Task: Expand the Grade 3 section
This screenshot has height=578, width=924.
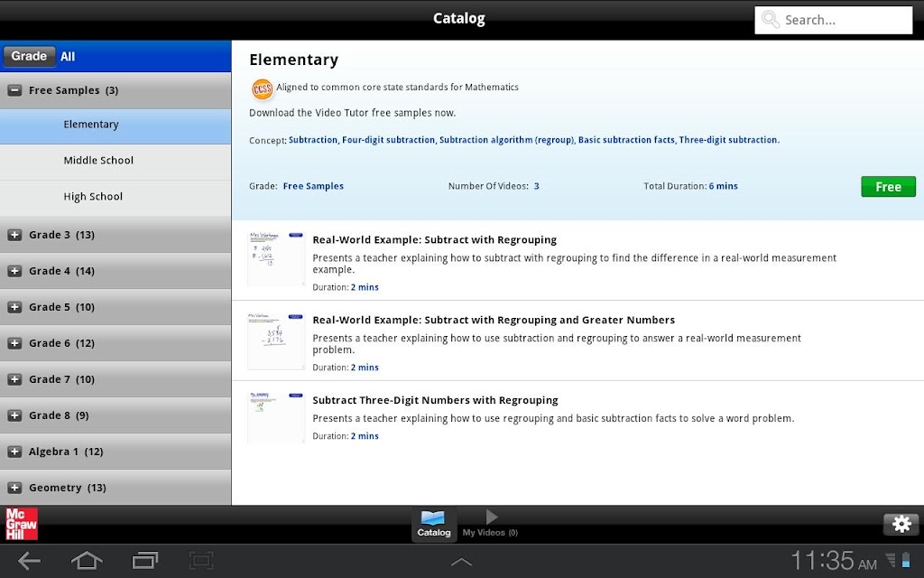Action: click(x=14, y=235)
